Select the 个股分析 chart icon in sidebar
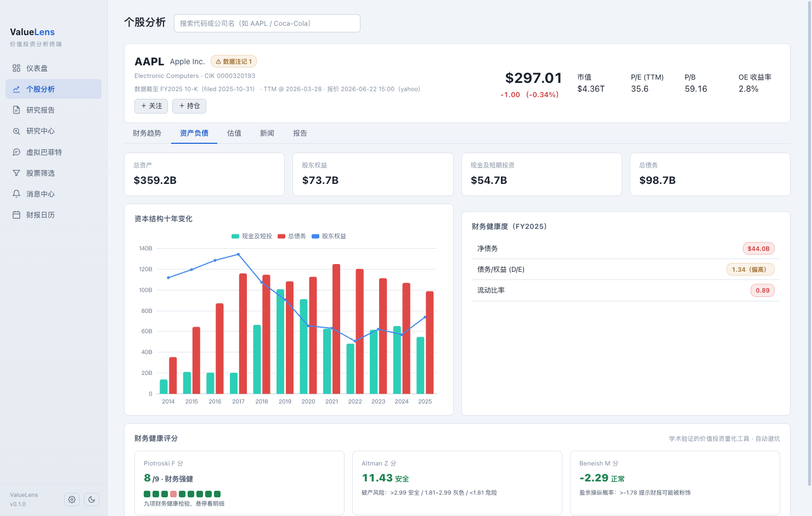The image size is (812, 516). (16, 89)
